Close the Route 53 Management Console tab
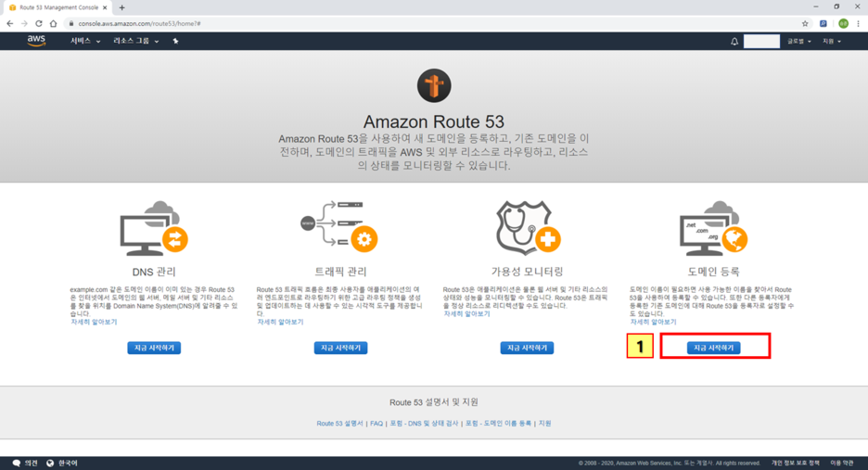The image size is (868, 470). pos(105,7)
